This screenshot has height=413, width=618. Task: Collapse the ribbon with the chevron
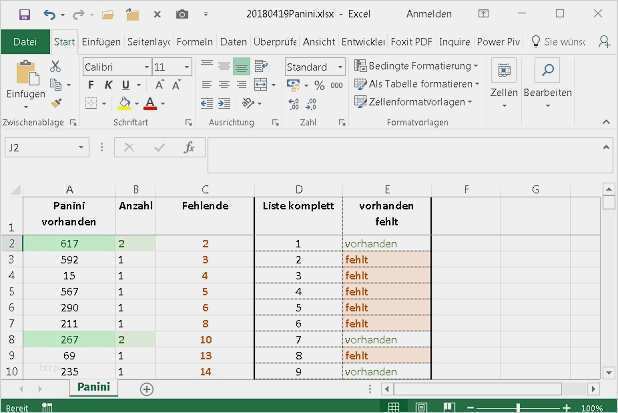[x=606, y=122]
